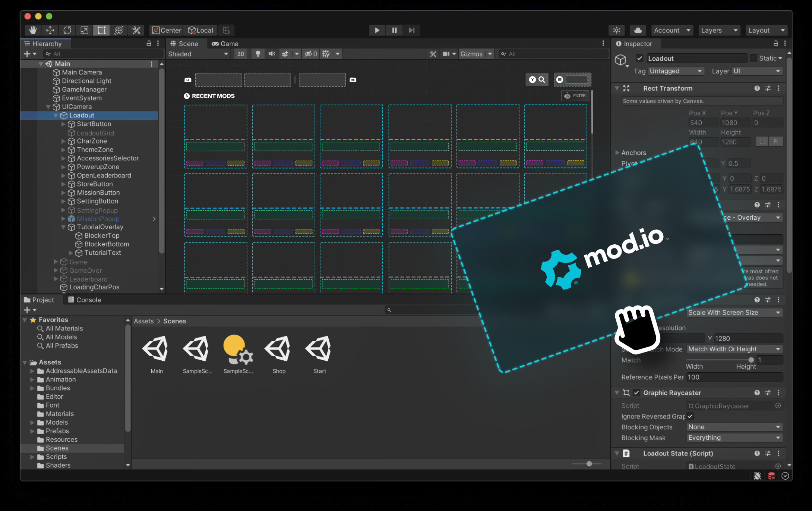
Task: Open the Tag Untagged dropdown
Action: [x=676, y=71]
